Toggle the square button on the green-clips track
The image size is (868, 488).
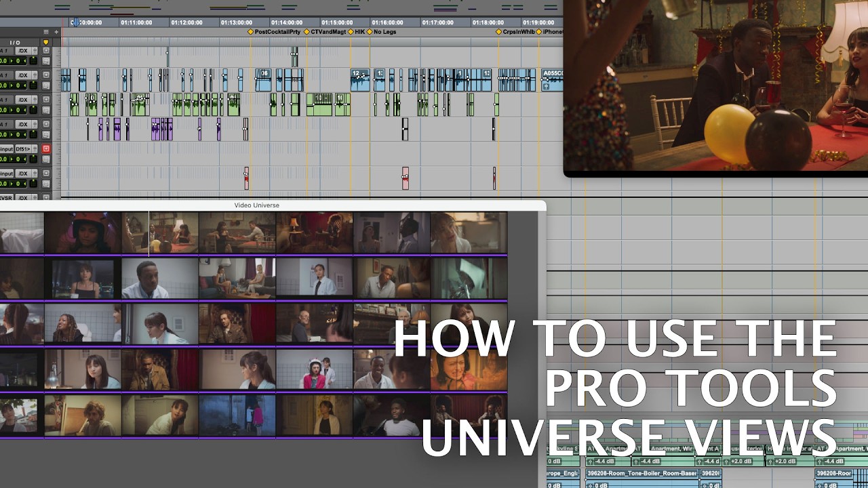tap(46, 100)
